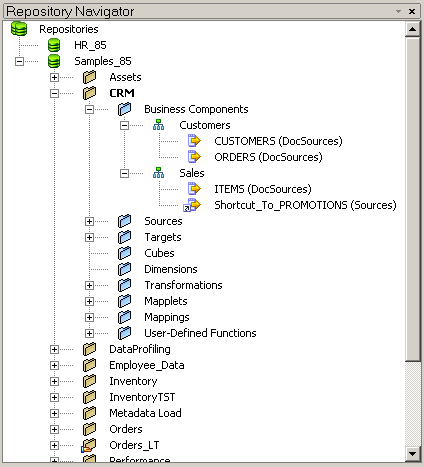Select the Repositories root label
424x467 pixels.
point(69,29)
